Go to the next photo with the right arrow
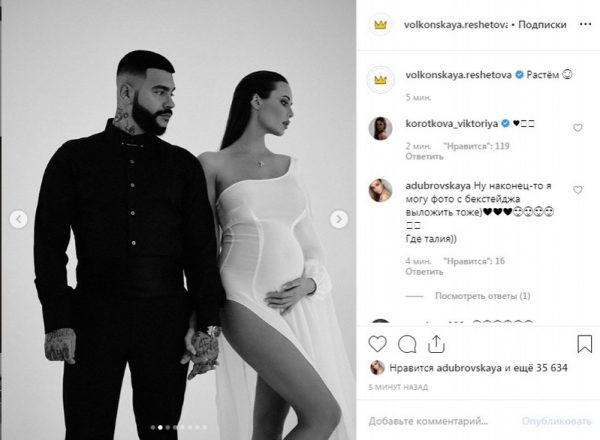The height and width of the screenshot is (440, 600). (339, 219)
